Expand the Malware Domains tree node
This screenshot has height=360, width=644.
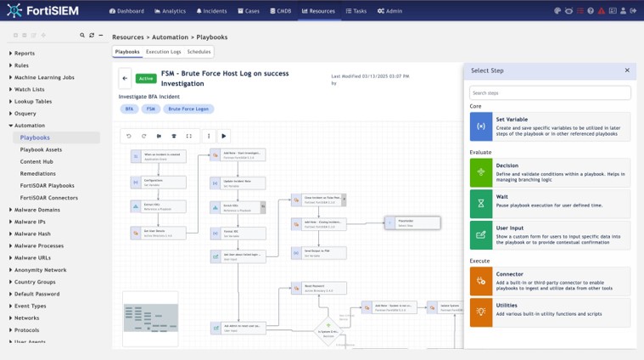10,210
